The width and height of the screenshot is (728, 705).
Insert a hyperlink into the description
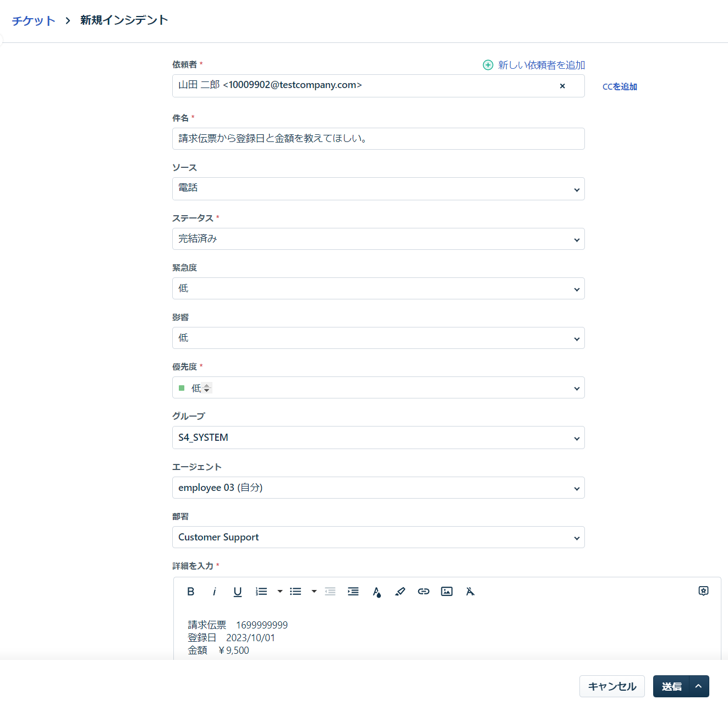point(423,591)
